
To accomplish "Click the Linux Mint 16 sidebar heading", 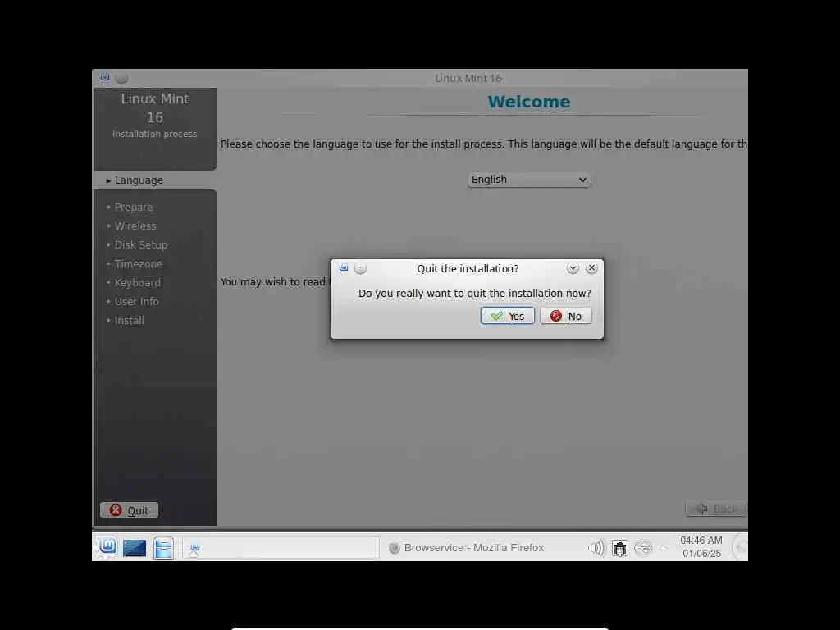I will 155,107.
